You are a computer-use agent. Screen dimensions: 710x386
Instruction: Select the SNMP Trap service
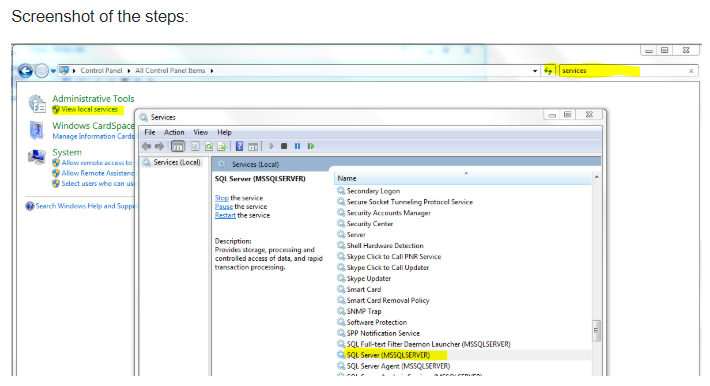(364, 311)
